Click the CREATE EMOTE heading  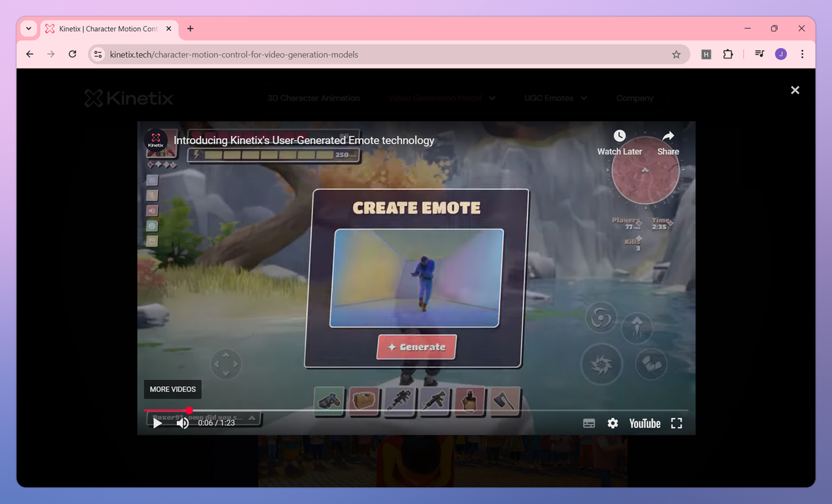tap(417, 208)
